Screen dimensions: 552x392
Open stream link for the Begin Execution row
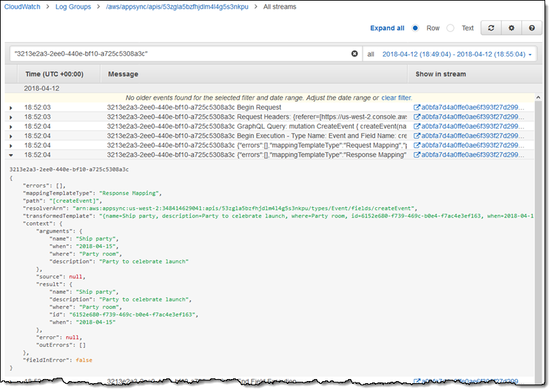417,136
